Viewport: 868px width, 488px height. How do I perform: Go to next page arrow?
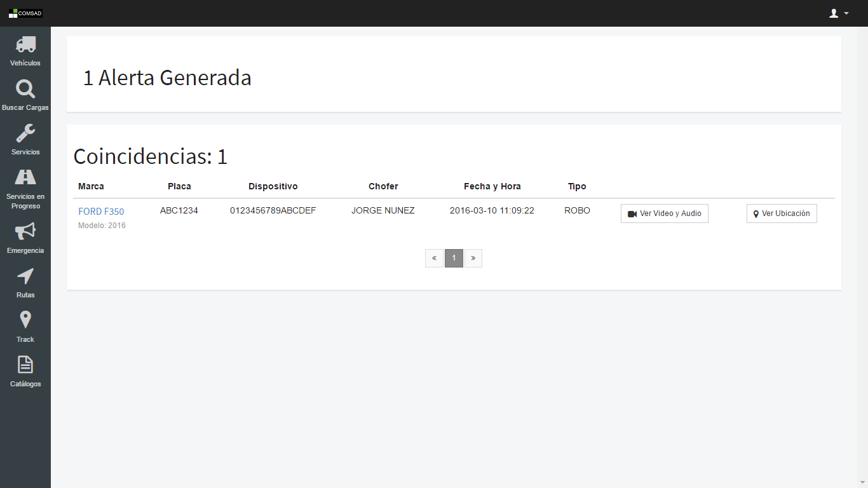473,258
